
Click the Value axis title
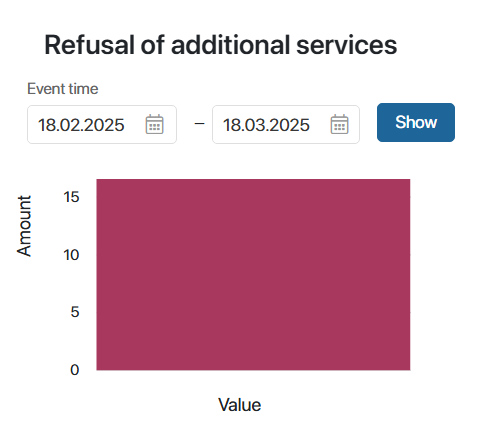(239, 405)
